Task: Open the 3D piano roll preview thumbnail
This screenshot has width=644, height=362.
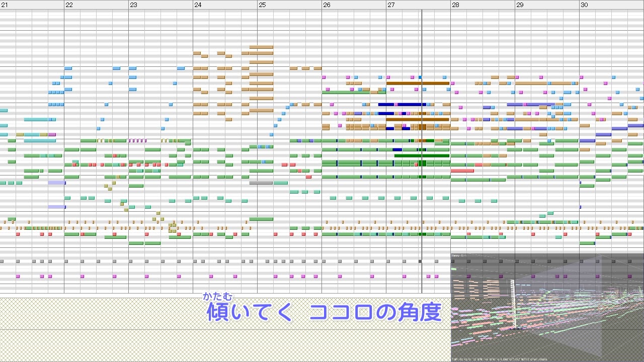Action: [547, 307]
